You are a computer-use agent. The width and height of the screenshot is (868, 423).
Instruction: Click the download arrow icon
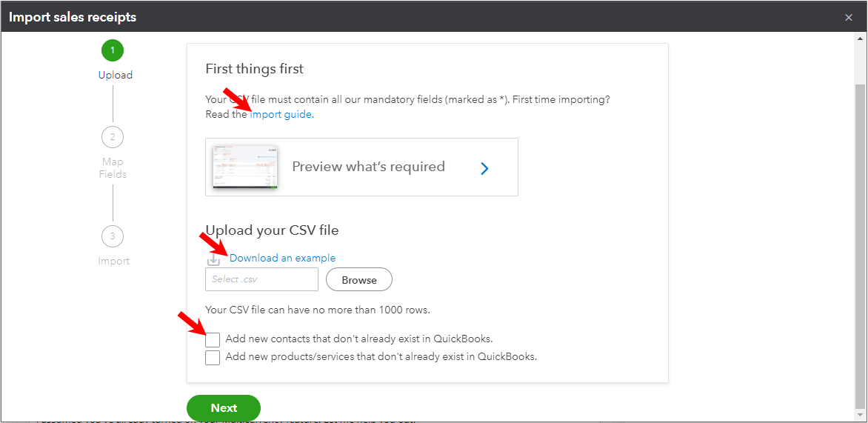pyautogui.click(x=213, y=259)
